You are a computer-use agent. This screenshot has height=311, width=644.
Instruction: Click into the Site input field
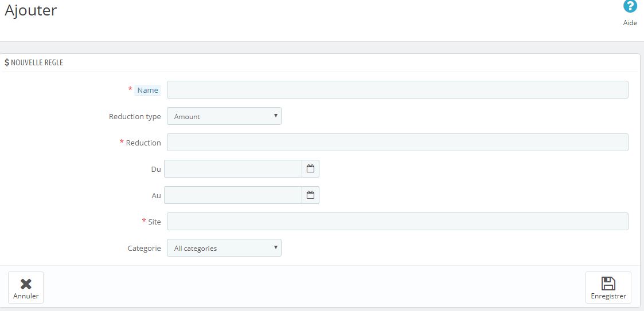tap(397, 222)
